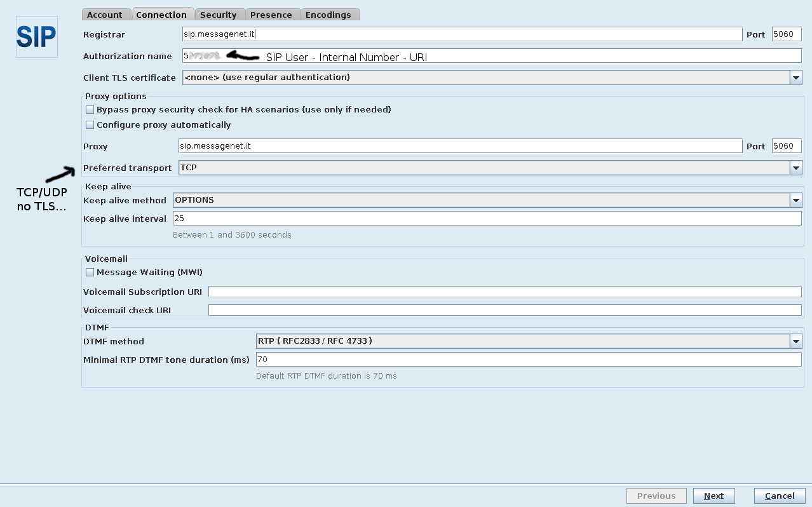Click the Voicemail Subscription URI field
The width and height of the screenshot is (812, 507).
coord(504,292)
